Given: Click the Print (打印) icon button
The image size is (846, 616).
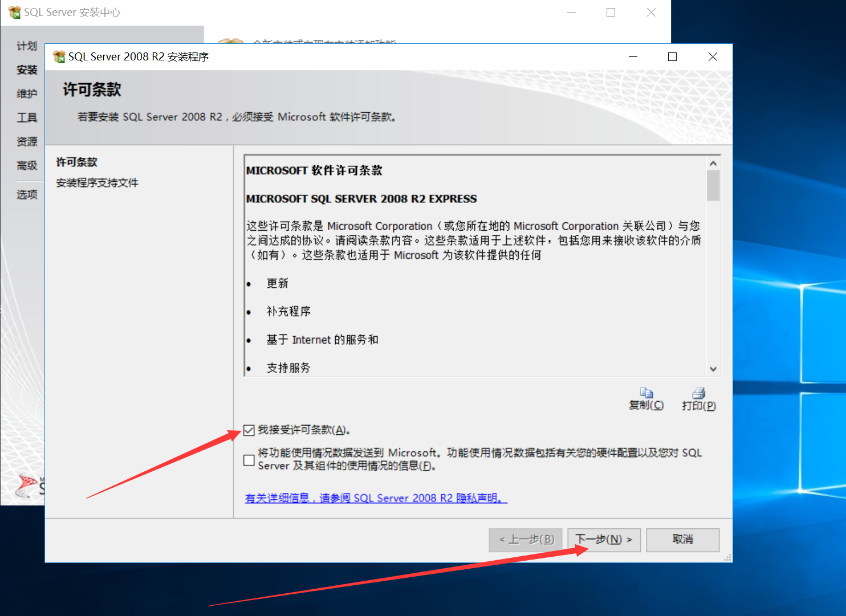Looking at the screenshot, I should [x=698, y=399].
